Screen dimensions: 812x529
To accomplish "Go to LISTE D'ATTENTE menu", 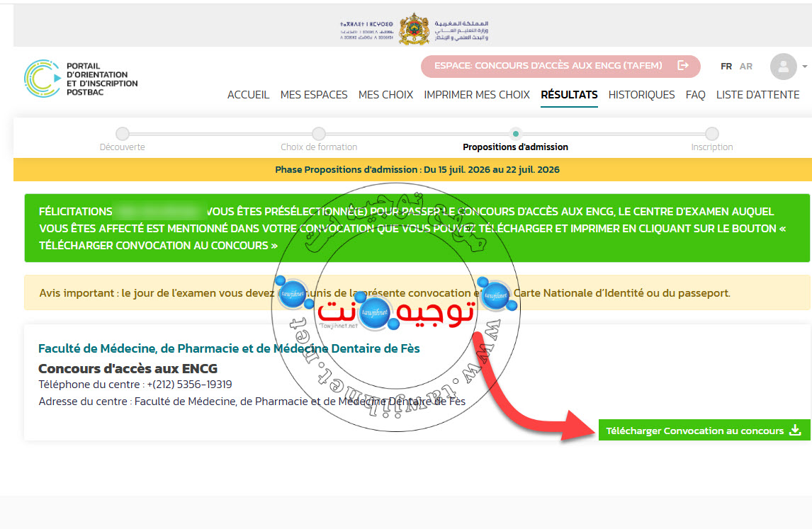I will point(757,95).
